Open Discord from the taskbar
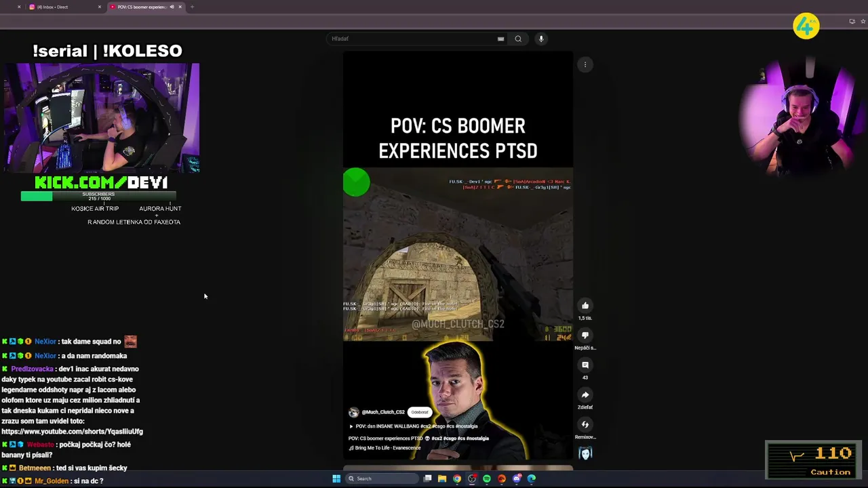Screen dimensions: 868x488 (x=517, y=479)
